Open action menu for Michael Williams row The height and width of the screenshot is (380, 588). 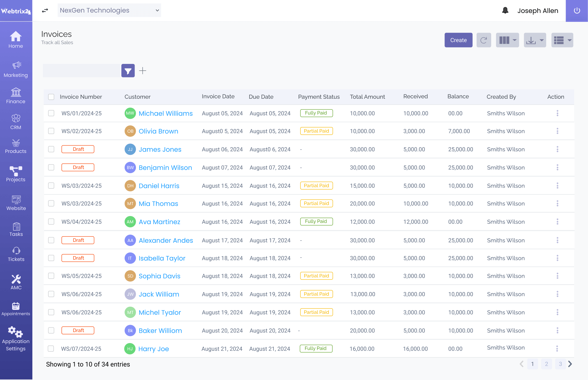557,113
